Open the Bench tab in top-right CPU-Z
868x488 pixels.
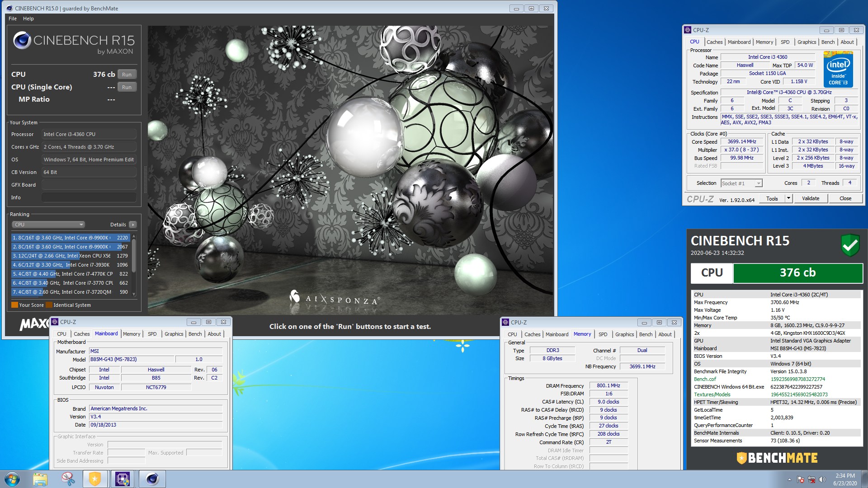pyautogui.click(x=828, y=42)
